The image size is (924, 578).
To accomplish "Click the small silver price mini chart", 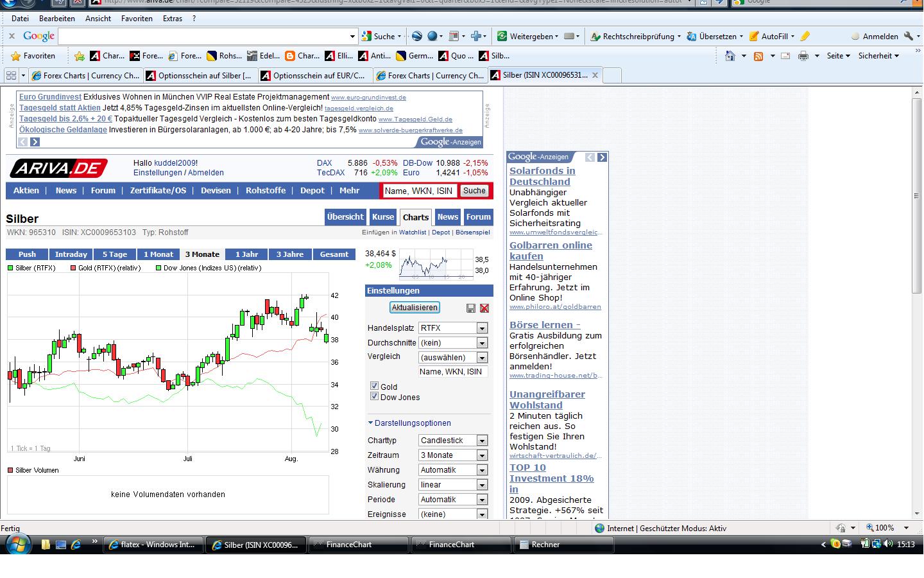I will pos(435,265).
